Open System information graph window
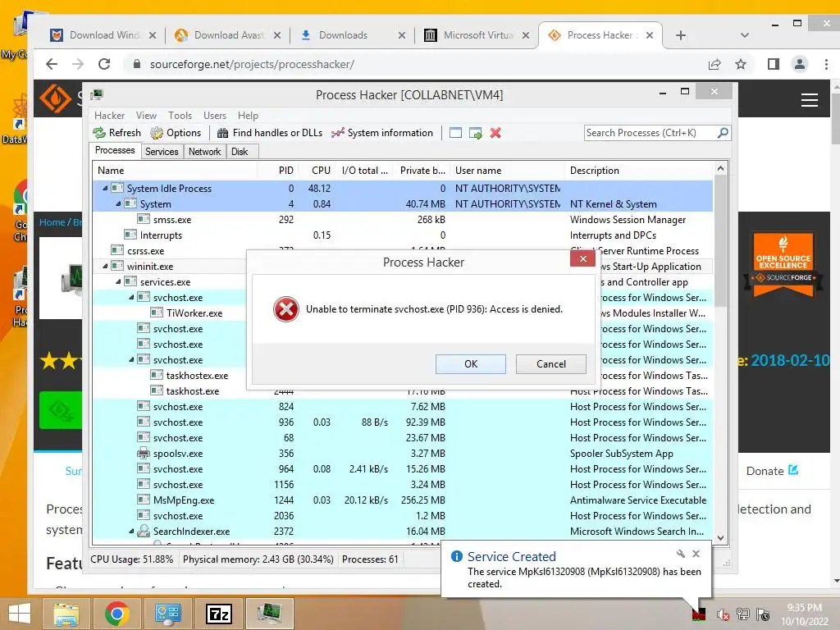The height and width of the screenshot is (630, 840). tap(382, 133)
